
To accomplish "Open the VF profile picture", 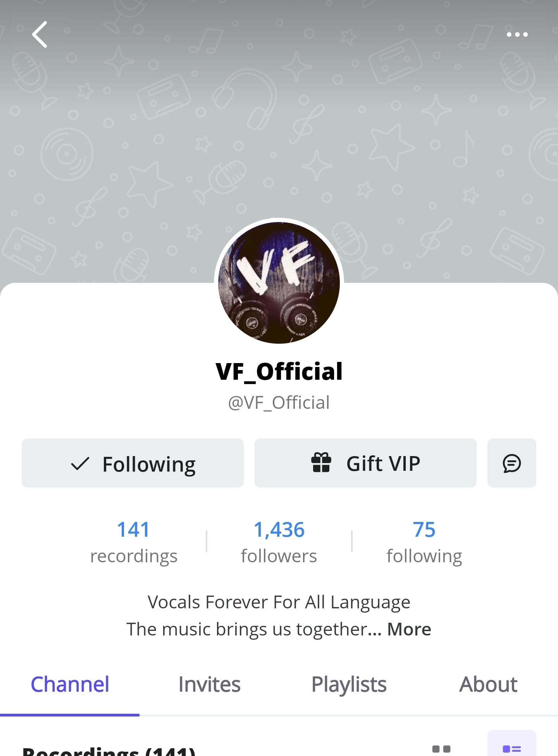I will tap(279, 283).
